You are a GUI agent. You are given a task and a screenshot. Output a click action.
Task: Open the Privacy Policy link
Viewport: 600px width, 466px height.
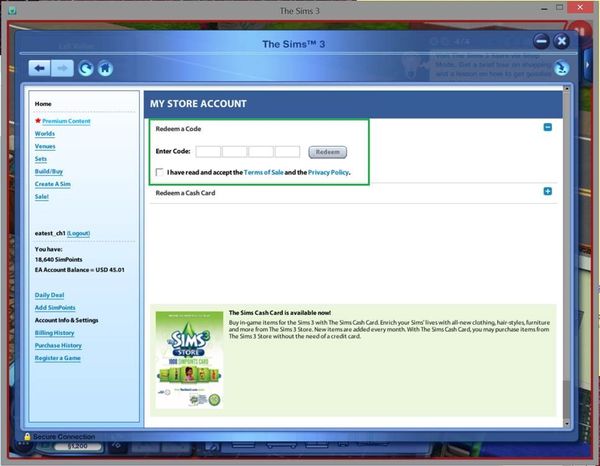[x=328, y=172]
